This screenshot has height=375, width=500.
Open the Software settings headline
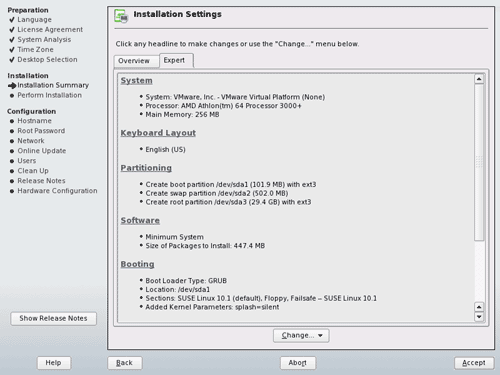(140, 220)
